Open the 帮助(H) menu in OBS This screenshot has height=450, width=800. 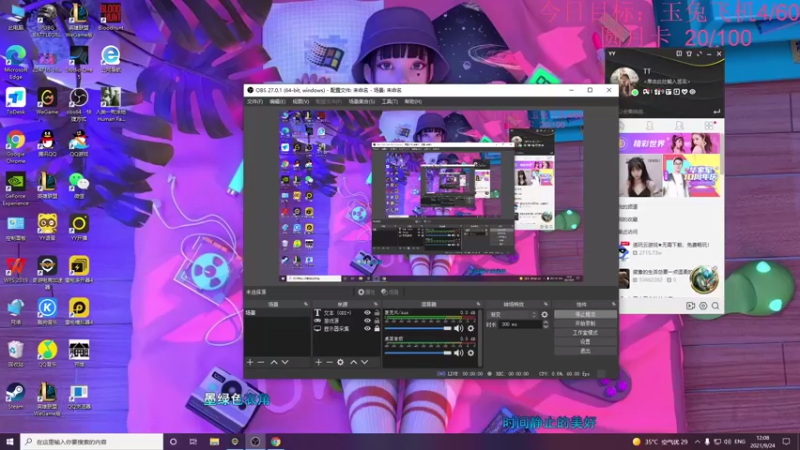(x=413, y=102)
